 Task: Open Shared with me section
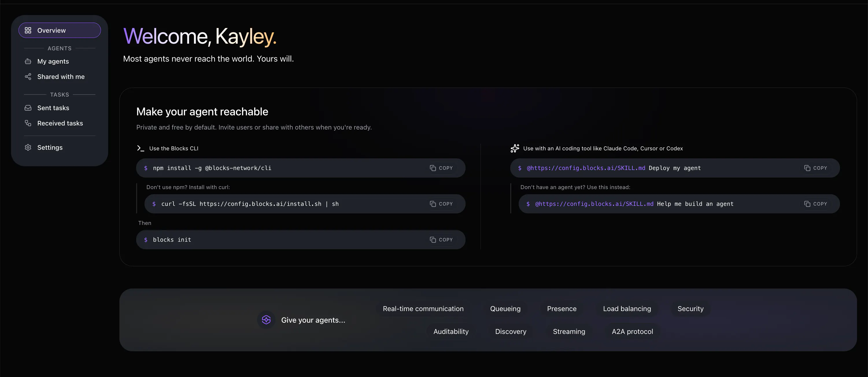(60, 77)
